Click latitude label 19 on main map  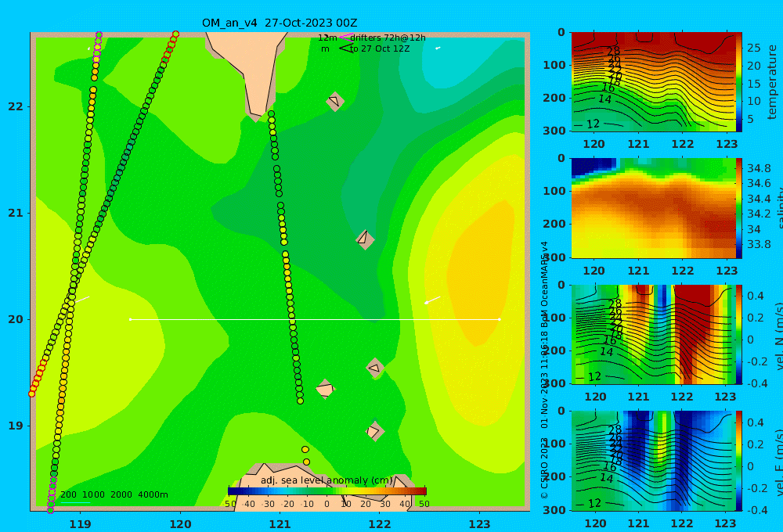pos(16,426)
